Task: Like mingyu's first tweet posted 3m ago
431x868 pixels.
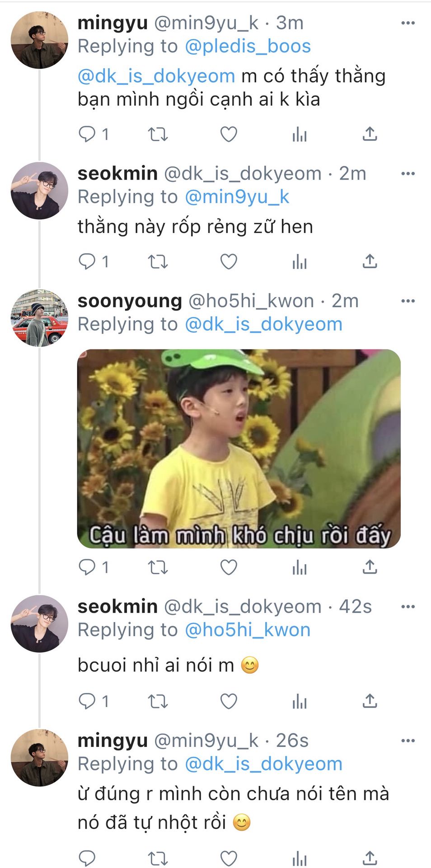Action: pyautogui.click(x=229, y=134)
